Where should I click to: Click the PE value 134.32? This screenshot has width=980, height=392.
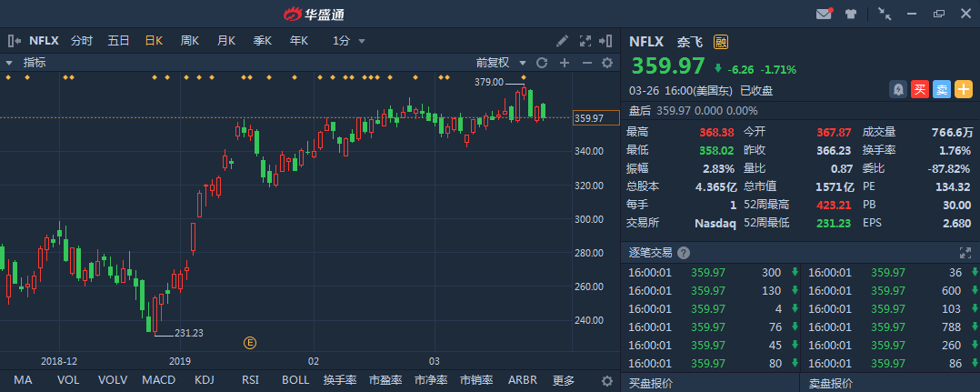point(951,186)
